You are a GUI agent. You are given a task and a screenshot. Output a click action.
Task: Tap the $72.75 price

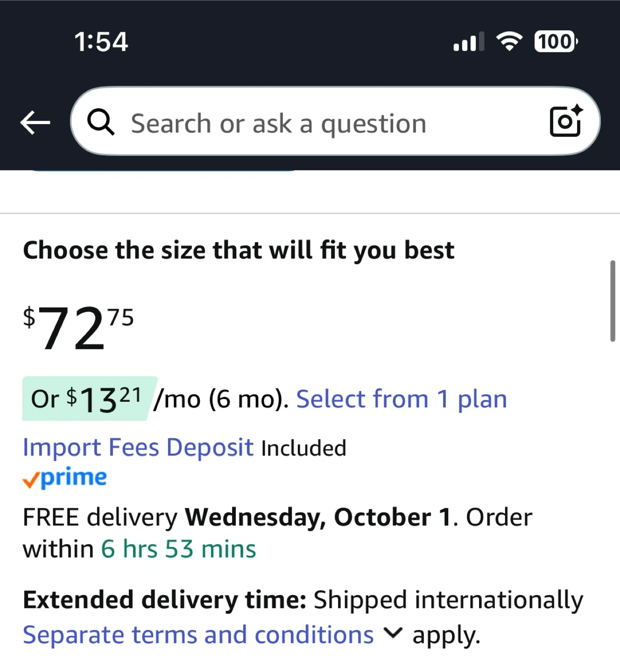(x=78, y=328)
